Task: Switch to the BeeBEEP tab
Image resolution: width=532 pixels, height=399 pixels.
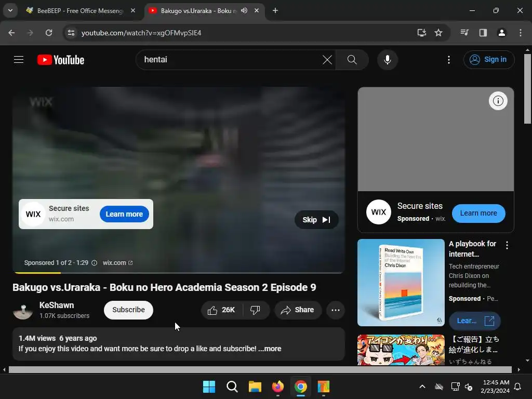Action: pos(81,10)
